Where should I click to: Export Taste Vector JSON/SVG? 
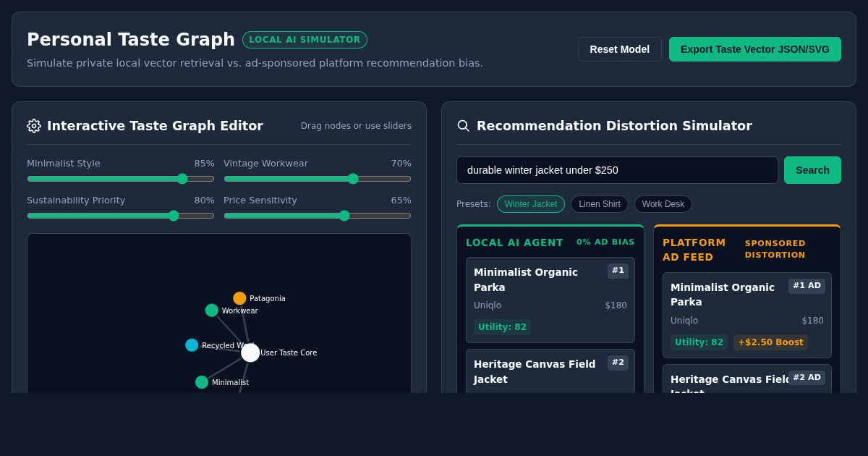click(755, 49)
